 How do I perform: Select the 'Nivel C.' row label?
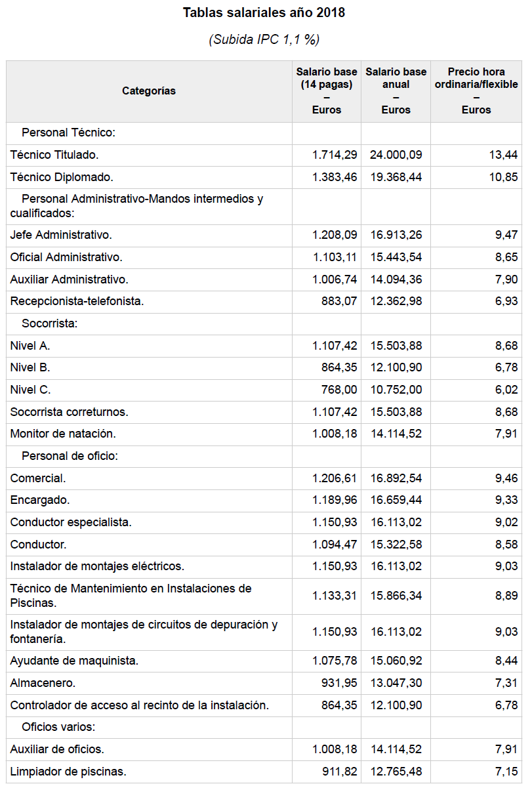pyautogui.click(x=30, y=390)
